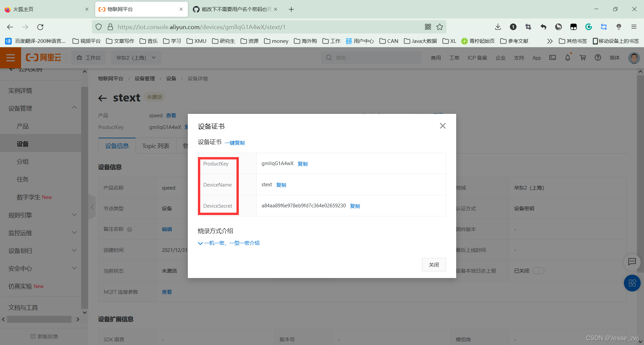
Task: Click the 关闭 button in the dialog
Action: [434, 265]
